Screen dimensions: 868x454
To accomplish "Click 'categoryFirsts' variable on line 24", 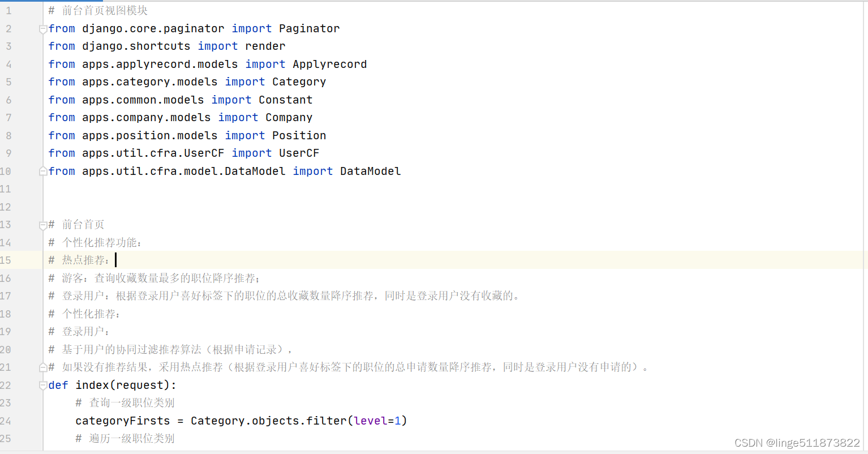I will pyautogui.click(x=123, y=421).
